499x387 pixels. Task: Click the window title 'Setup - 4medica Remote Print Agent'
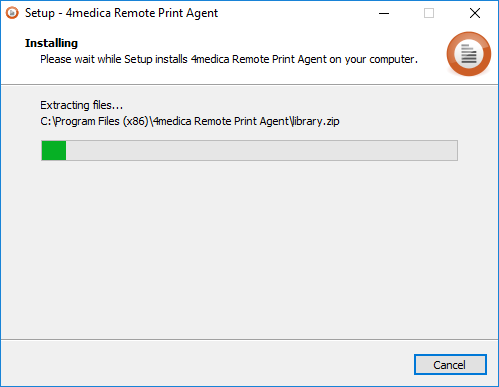121,13
